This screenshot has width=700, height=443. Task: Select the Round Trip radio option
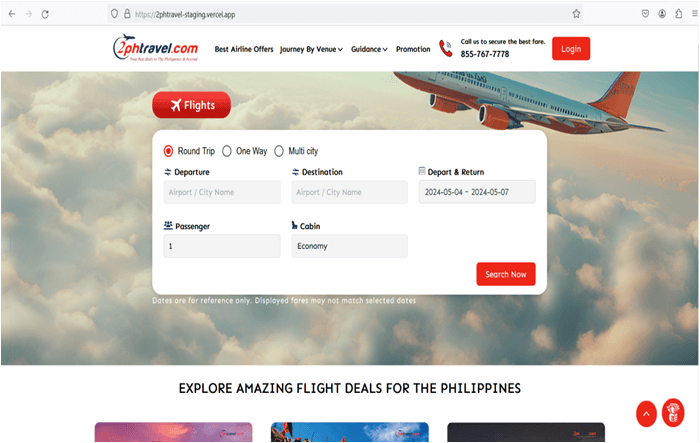point(168,151)
